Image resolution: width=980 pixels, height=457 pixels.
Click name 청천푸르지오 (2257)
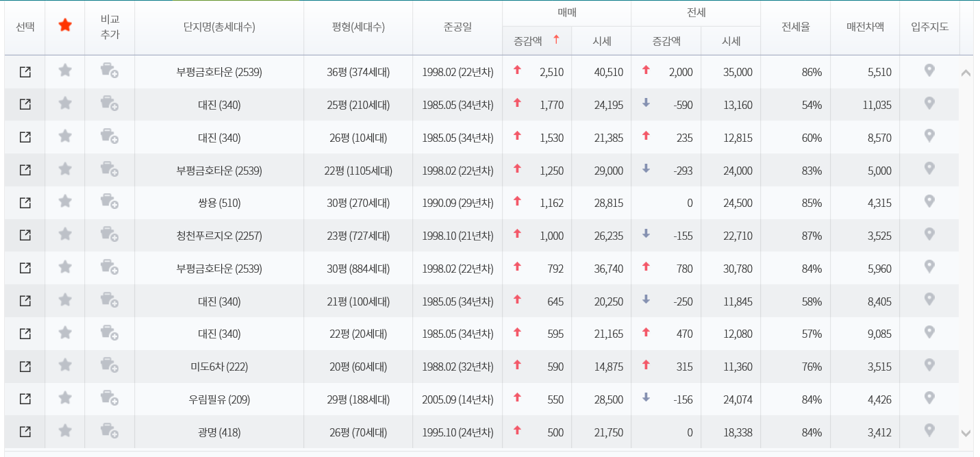tap(219, 236)
